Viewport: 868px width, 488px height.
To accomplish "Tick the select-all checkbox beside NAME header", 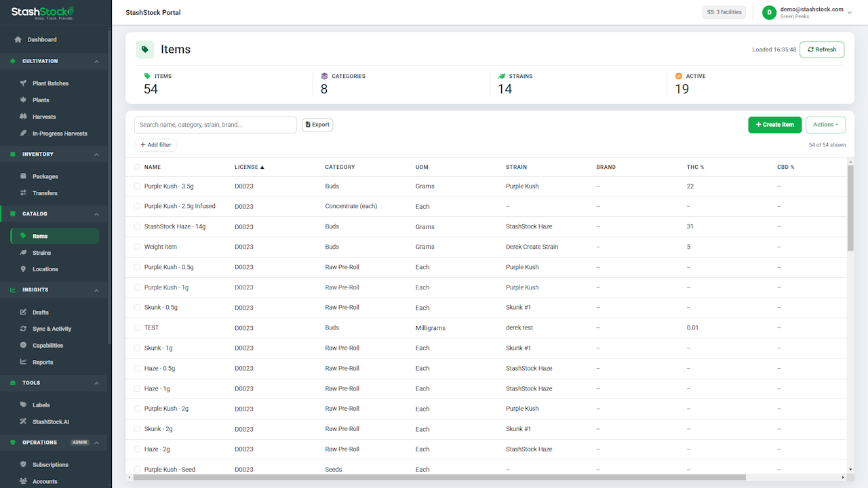I will 137,167.
